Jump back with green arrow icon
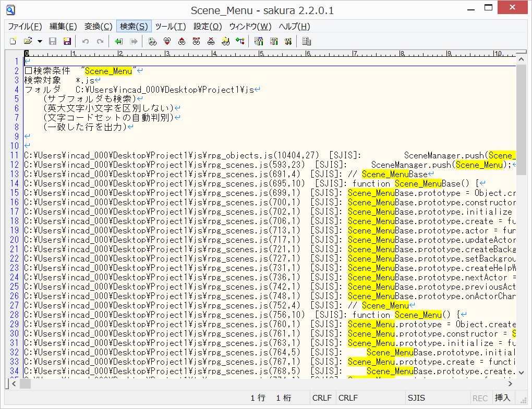Screen dimensions: 532x409 tap(119, 41)
